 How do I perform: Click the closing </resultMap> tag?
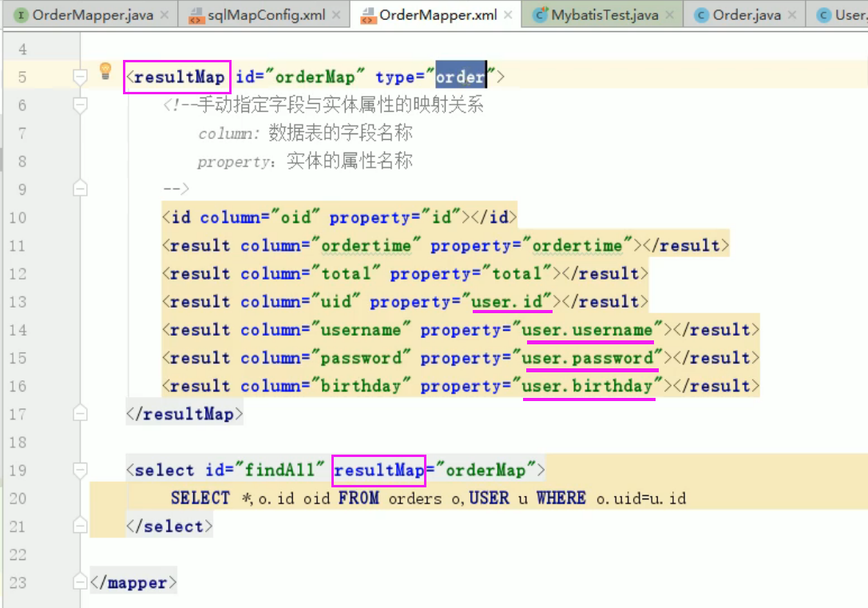pos(184,414)
